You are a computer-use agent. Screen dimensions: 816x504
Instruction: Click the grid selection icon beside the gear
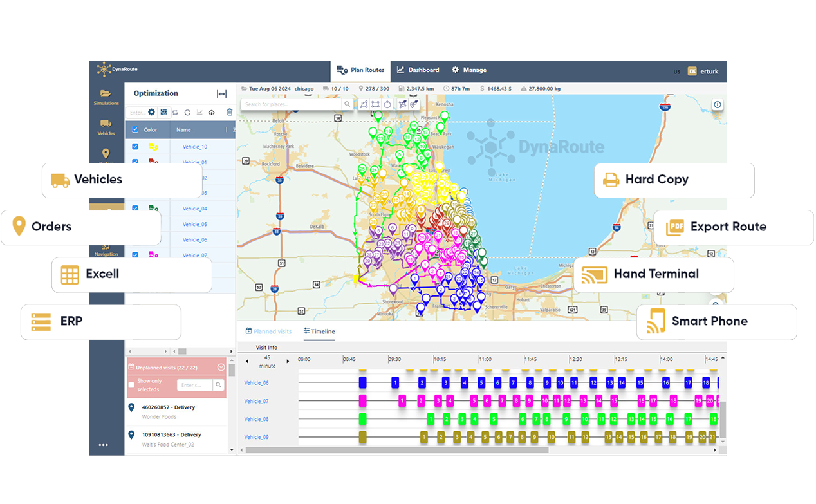click(x=163, y=112)
